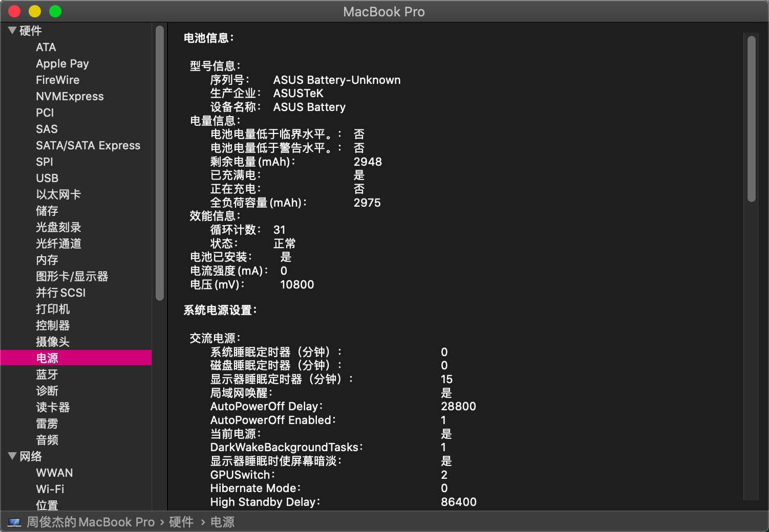Open the FireWire hardware entry

coord(58,80)
